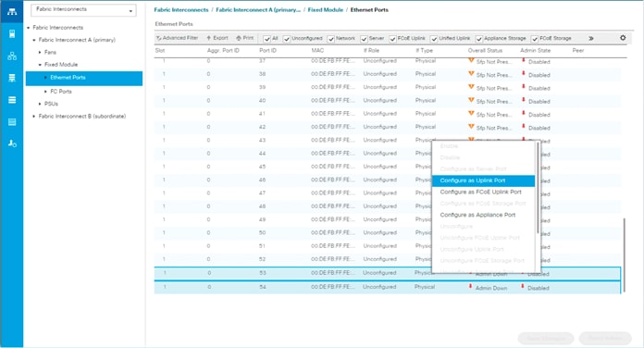The image size is (644, 348).
Task: Click the MAC cell in port 47 row
Action: point(333,193)
